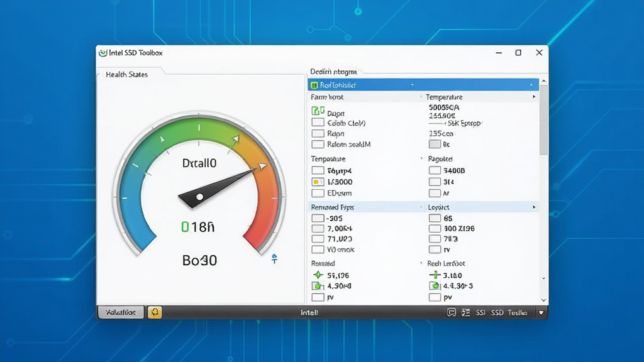Enable the Rdern soaldM checkbox

click(x=318, y=144)
